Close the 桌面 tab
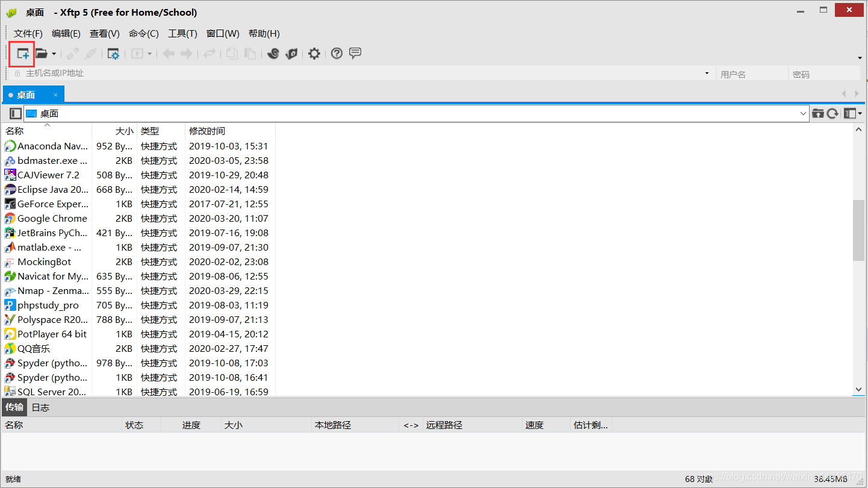 coord(55,95)
